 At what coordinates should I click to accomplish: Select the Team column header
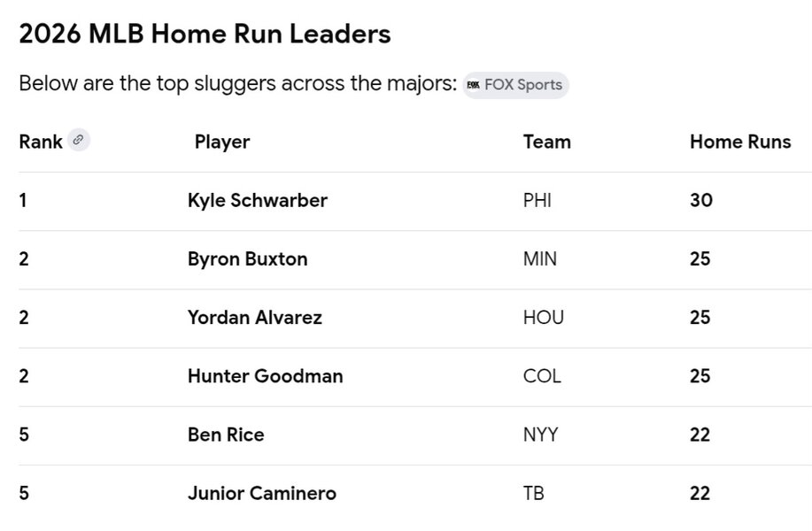(547, 142)
